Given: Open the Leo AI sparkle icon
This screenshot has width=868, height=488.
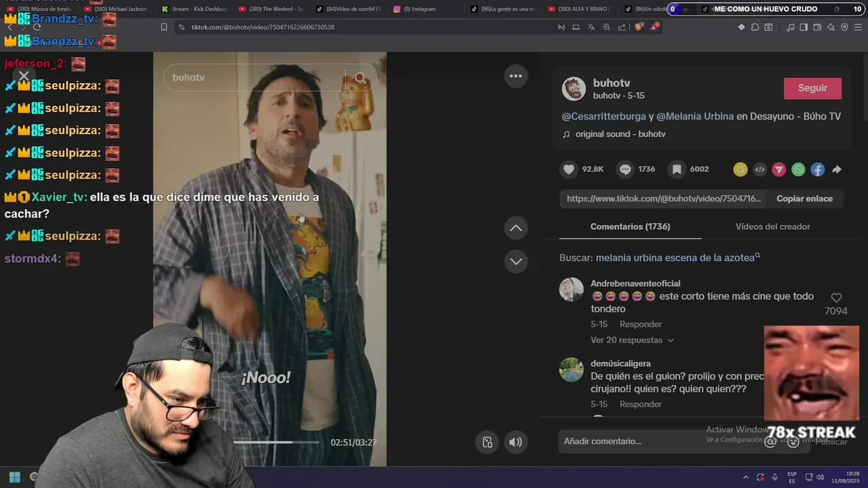Looking at the screenshot, I should (831, 27).
